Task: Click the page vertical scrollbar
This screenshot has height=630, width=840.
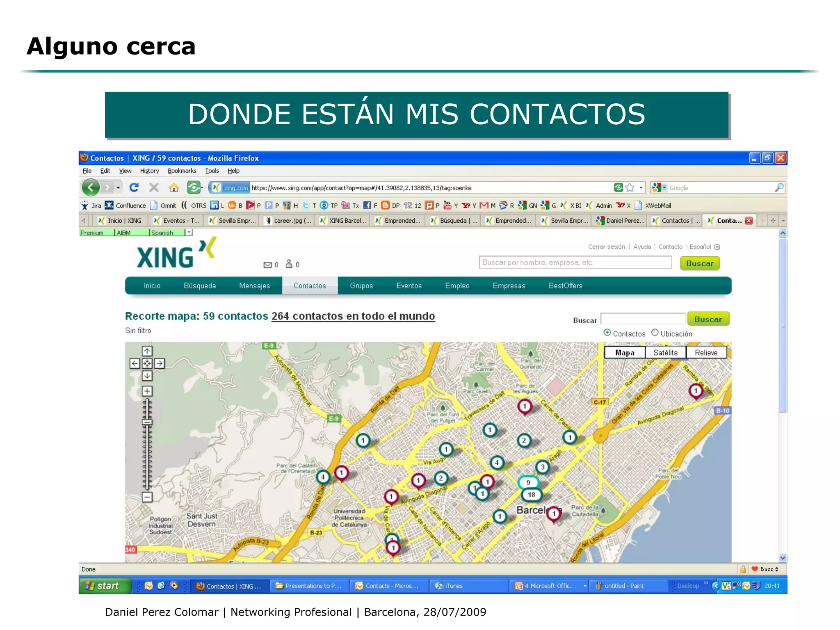Action: click(783, 326)
